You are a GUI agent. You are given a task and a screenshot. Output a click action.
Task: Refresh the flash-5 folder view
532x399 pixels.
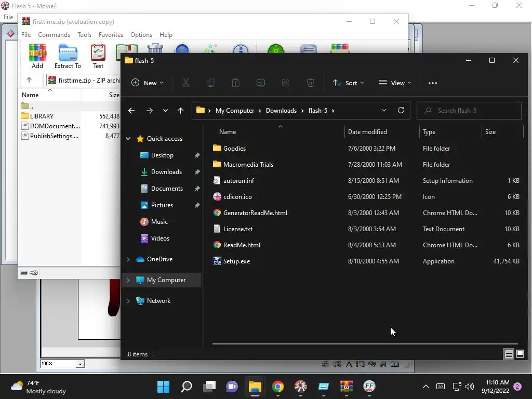tap(401, 110)
